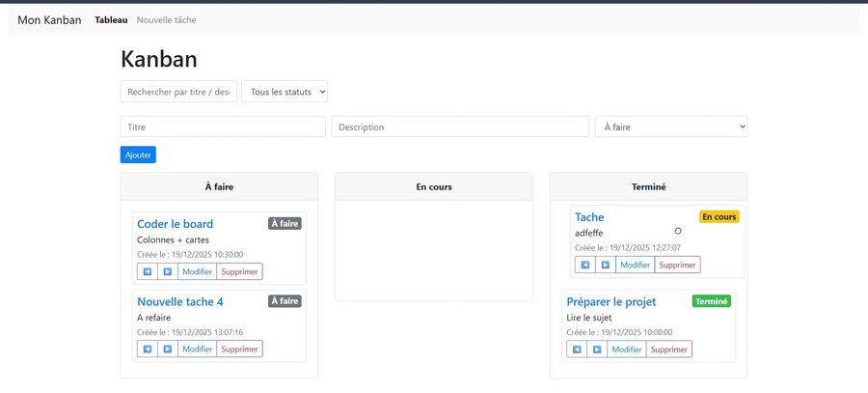Focus the search by title field
The height and width of the screenshot is (393, 868).
(178, 92)
